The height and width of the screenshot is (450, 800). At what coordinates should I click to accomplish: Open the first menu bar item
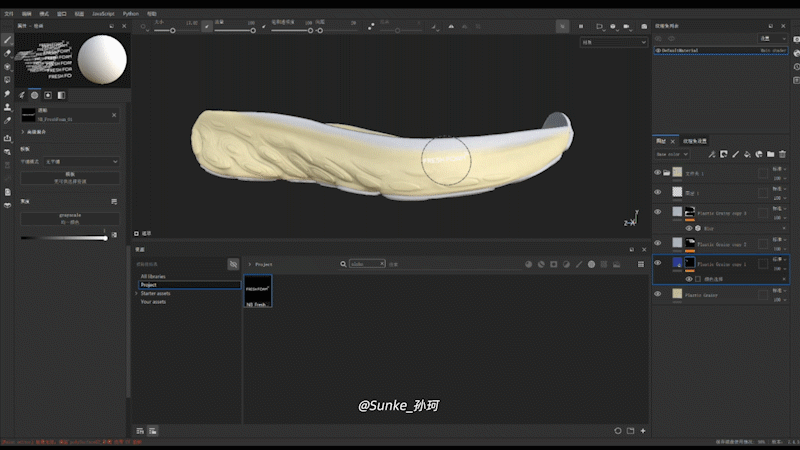9,14
